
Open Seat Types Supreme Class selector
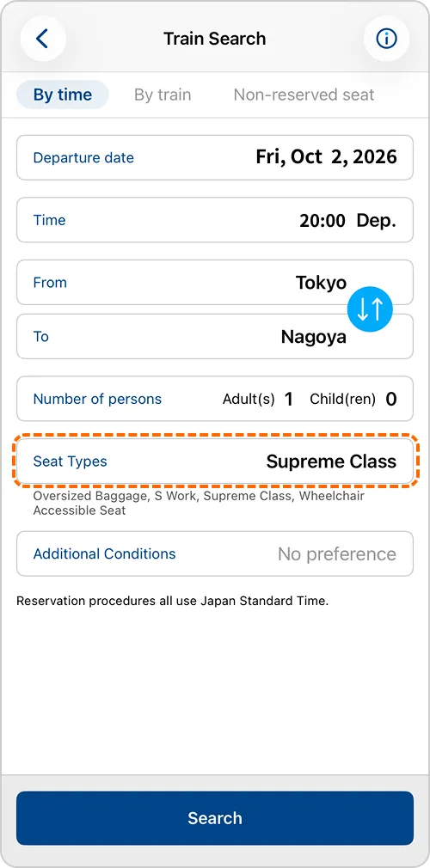pyautogui.click(x=215, y=462)
